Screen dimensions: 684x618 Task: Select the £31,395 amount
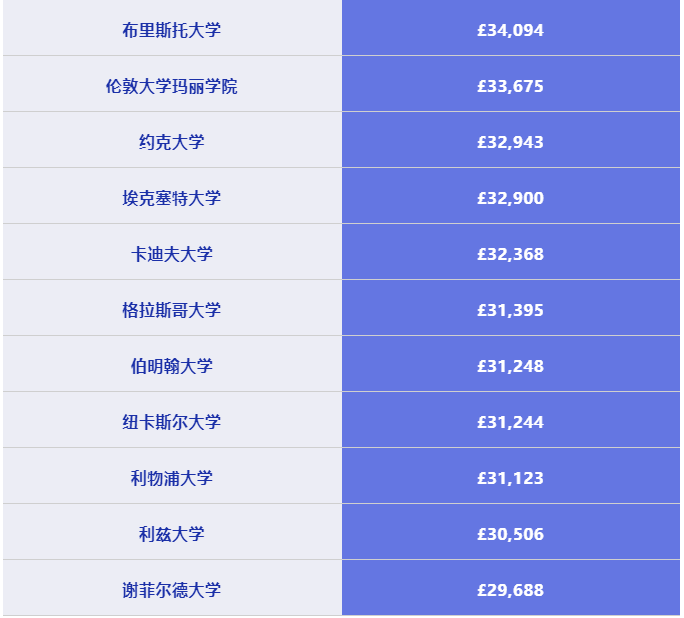[x=510, y=310]
